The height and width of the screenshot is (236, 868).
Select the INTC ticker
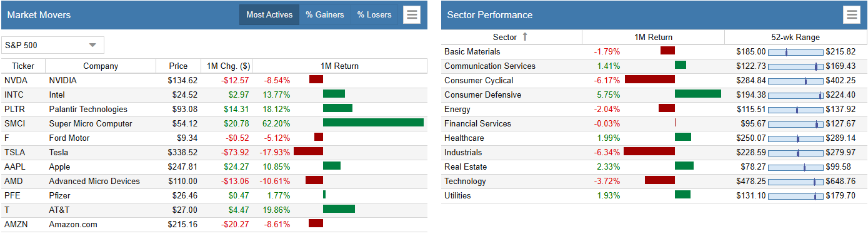pos(14,95)
